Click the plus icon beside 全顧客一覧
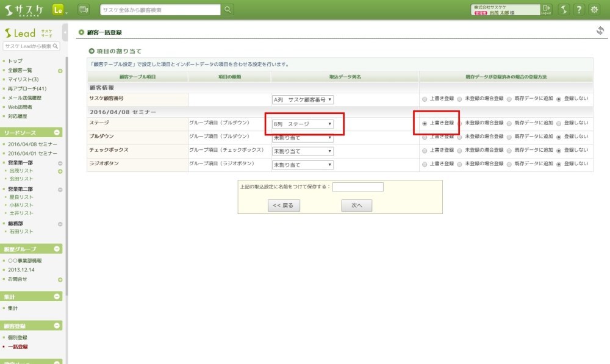Viewport: 610px width, 364px height. [x=60, y=71]
